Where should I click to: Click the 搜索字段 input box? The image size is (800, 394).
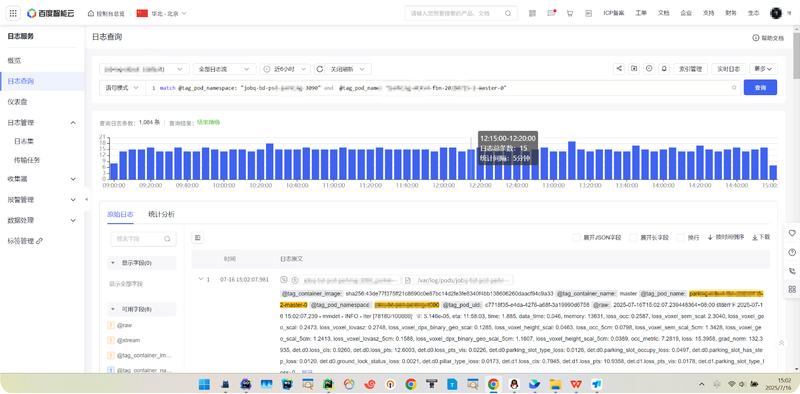(143, 238)
